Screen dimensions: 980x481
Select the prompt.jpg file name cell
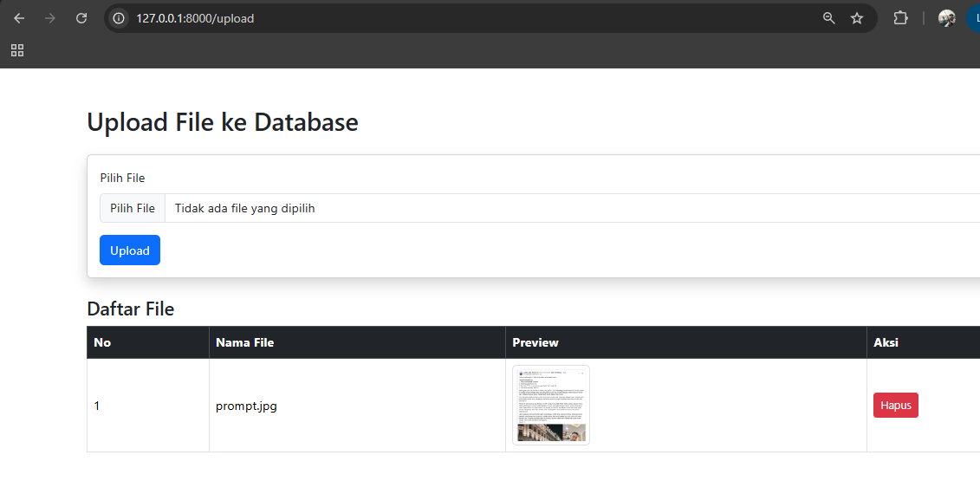(247, 406)
